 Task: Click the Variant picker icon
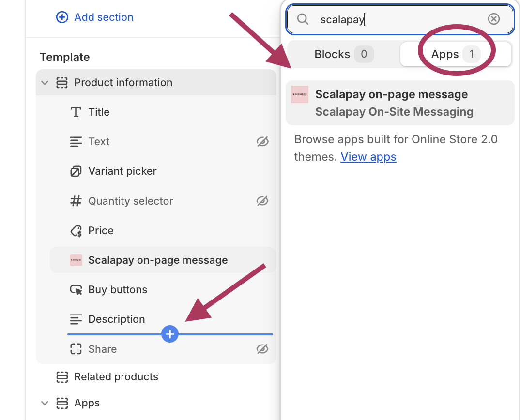coord(76,171)
